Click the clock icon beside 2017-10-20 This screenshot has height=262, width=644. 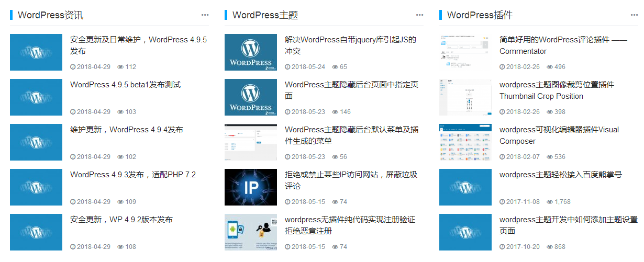pos(502,247)
